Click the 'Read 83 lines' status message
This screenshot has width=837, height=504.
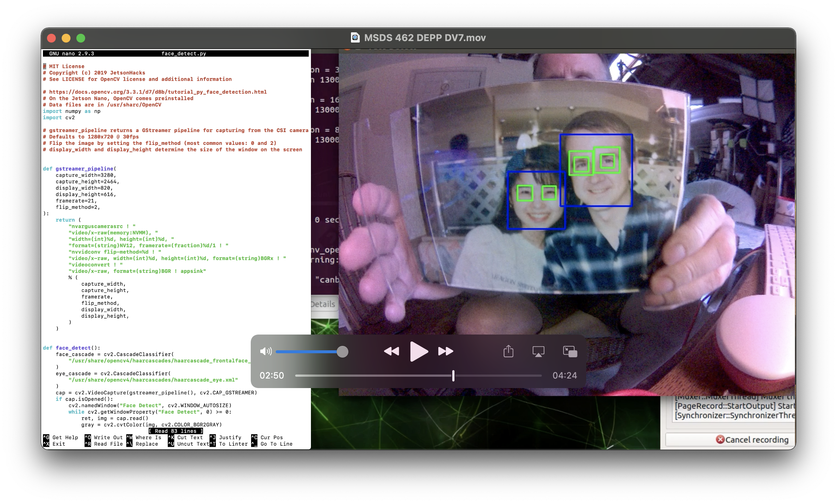pyautogui.click(x=176, y=431)
